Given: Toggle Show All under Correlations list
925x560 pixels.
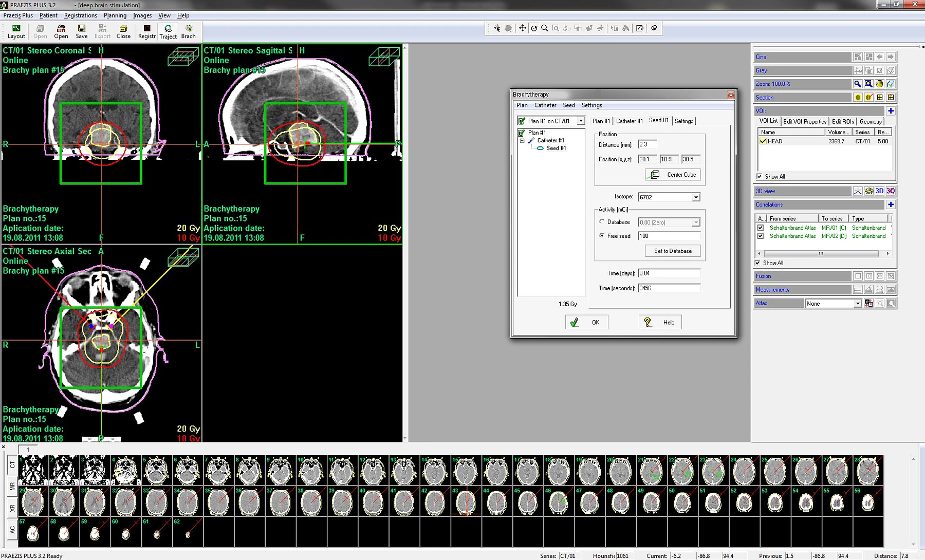Looking at the screenshot, I should [x=757, y=263].
